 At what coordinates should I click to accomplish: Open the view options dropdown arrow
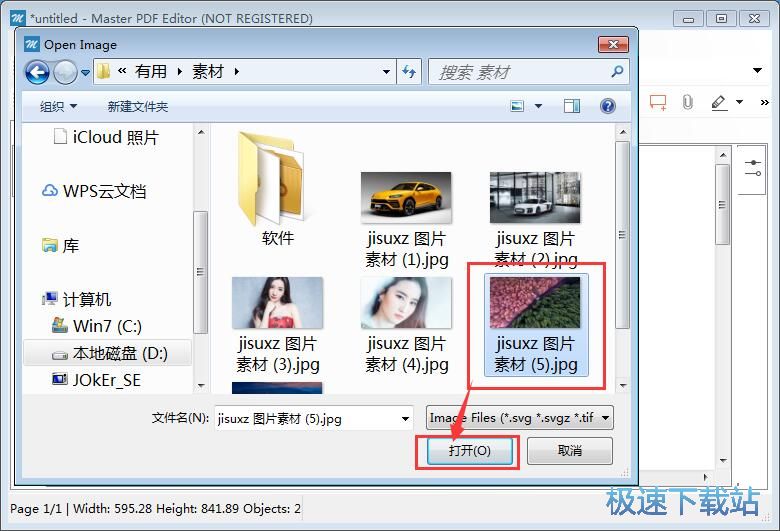click(x=538, y=106)
